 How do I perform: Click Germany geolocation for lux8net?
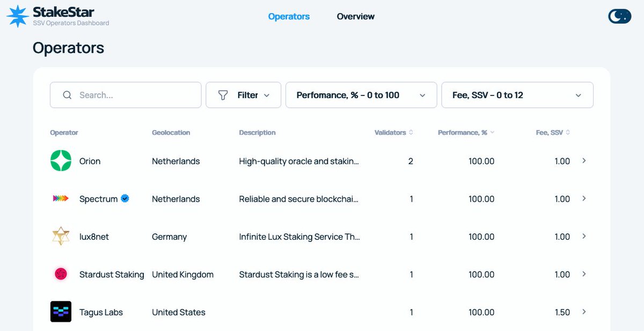point(170,237)
